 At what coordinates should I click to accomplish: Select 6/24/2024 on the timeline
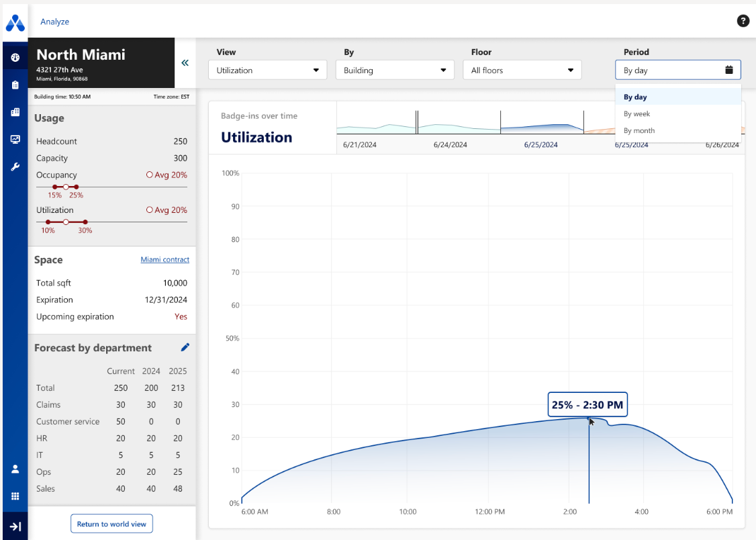(x=451, y=144)
